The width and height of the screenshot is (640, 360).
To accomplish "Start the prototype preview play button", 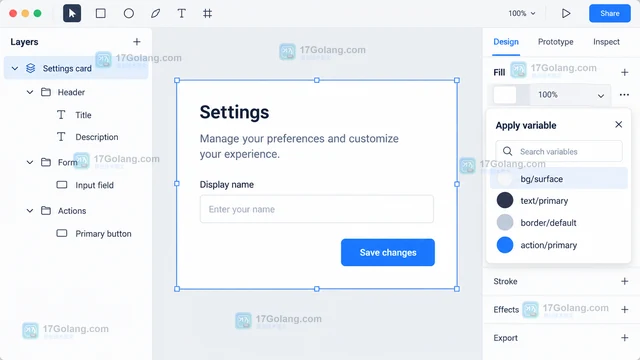I will coord(566,13).
